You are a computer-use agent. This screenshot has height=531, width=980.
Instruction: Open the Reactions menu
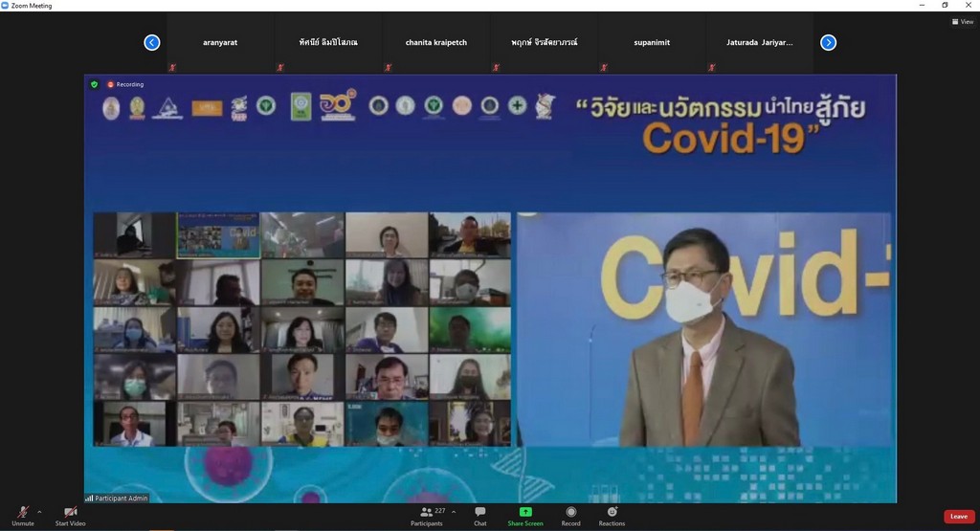pos(612,515)
